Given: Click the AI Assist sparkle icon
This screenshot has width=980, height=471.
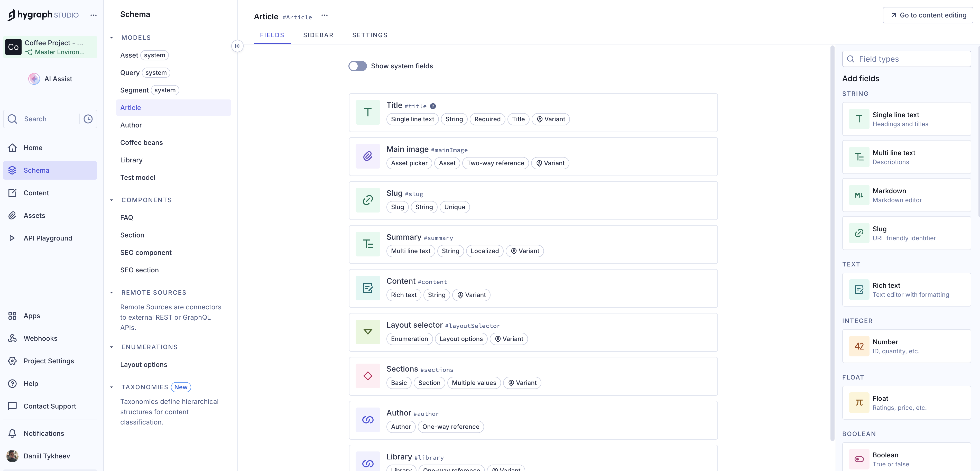Looking at the screenshot, I should 34,79.
